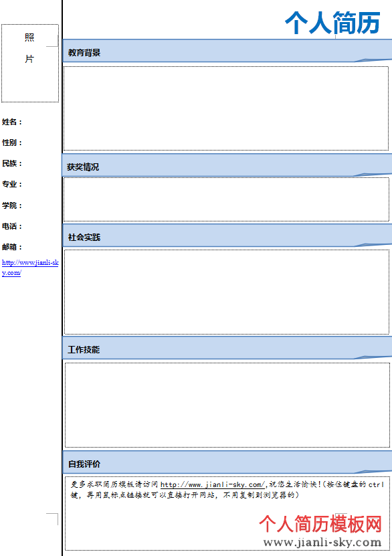Click inside the work skills text box

(227, 405)
